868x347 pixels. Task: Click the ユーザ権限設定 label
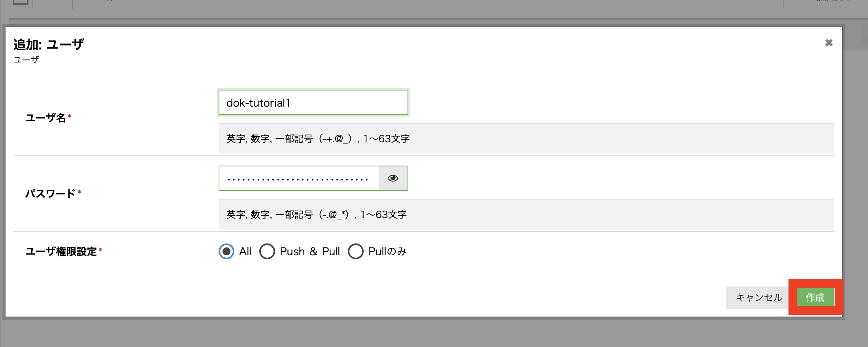tap(61, 252)
